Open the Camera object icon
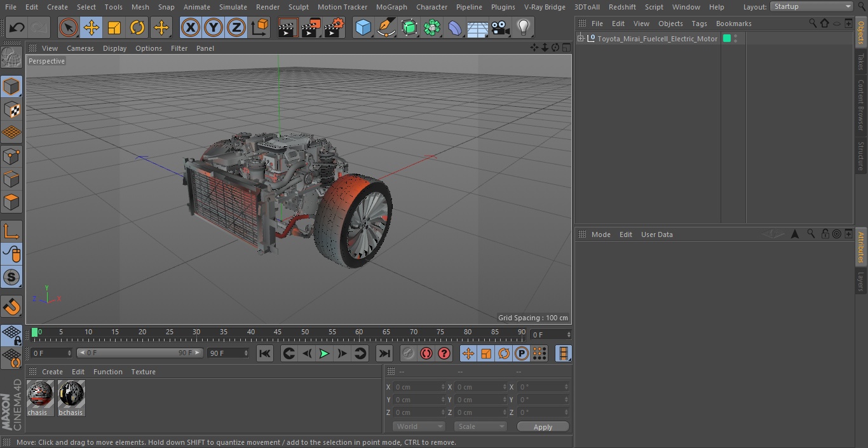868x448 pixels. tap(501, 27)
